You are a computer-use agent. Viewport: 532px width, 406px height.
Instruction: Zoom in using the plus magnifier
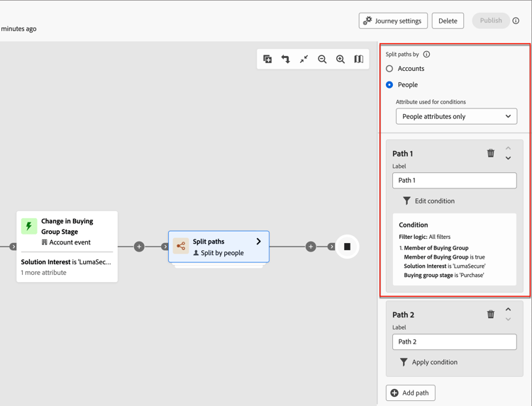tap(340, 60)
